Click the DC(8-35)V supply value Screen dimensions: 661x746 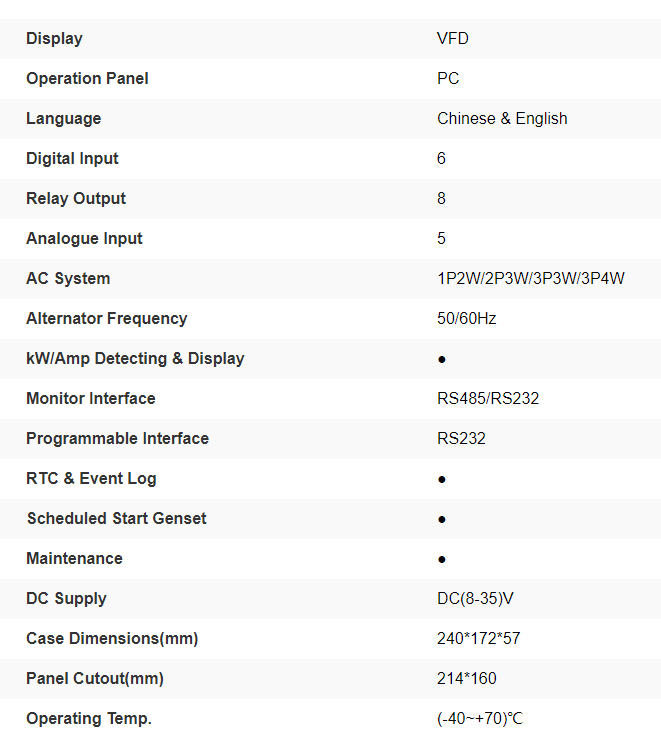coord(476,599)
